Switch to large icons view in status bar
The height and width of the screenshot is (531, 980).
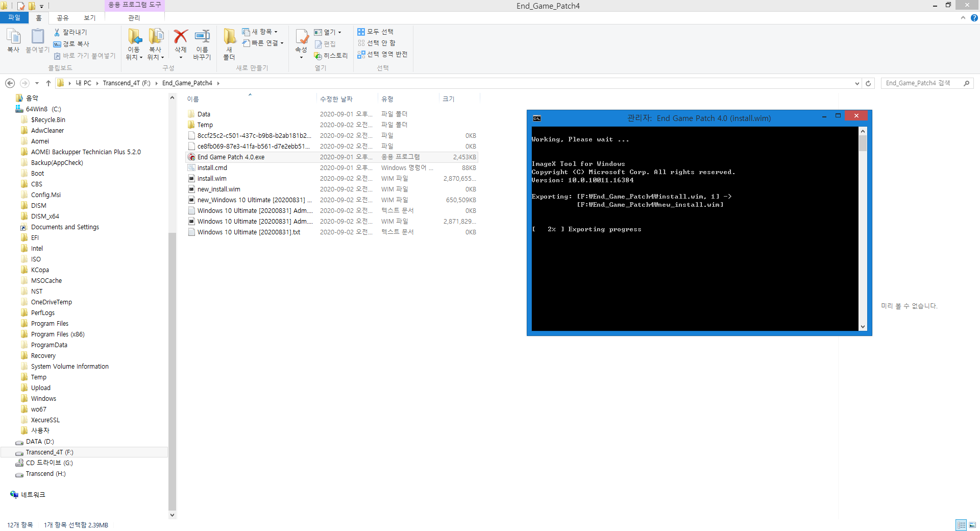(972, 525)
